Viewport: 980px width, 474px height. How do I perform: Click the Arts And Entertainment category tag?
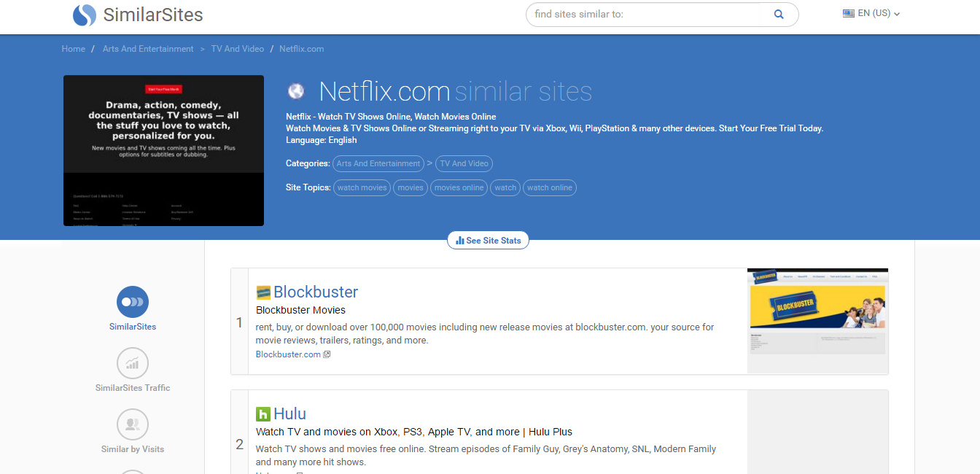(x=378, y=163)
